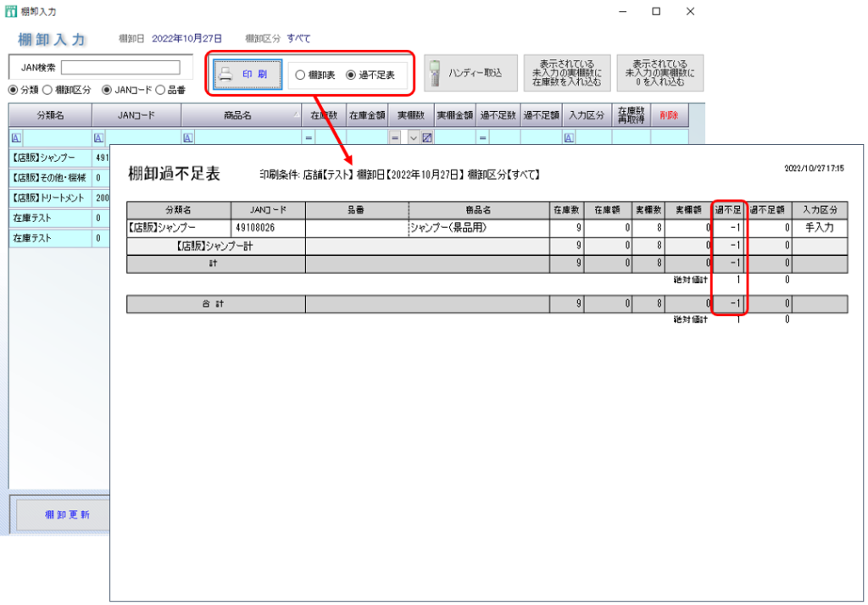The width and height of the screenshot is (868, 605).
Task: Click the 過不足数 column header
Action: pos(498,115)
